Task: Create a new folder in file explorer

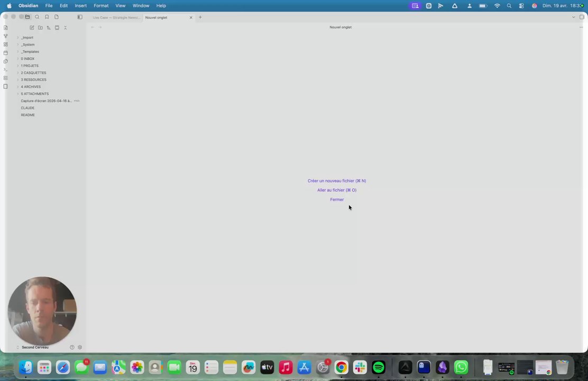Action: (x=40, y=28)
